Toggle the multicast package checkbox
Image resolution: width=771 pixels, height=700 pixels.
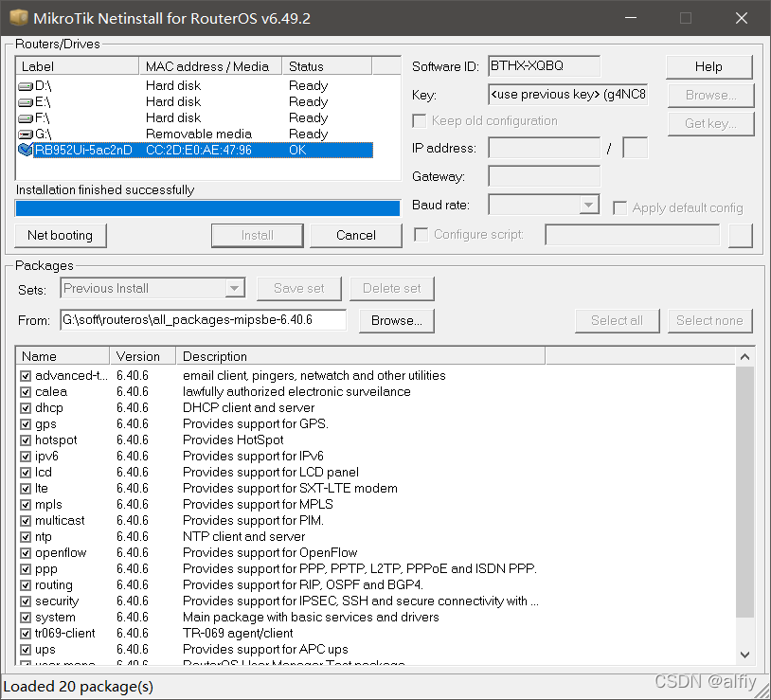click(26, 521)
